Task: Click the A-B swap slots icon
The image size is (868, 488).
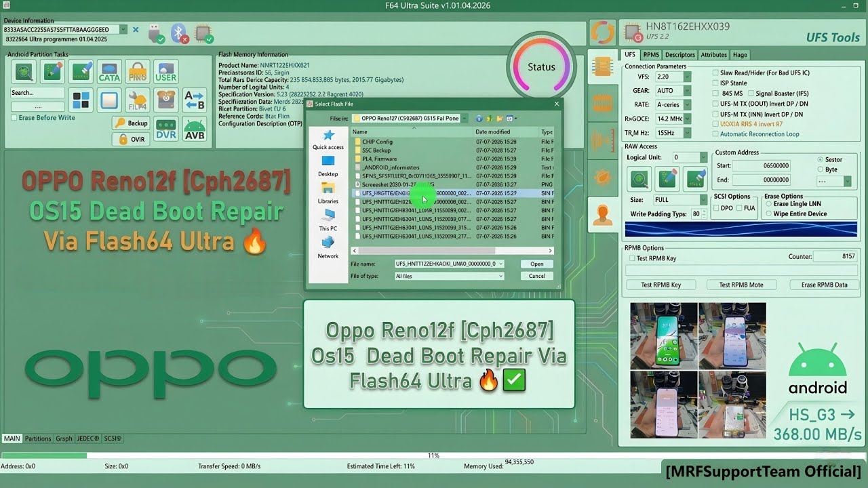Action: [195, 100]
